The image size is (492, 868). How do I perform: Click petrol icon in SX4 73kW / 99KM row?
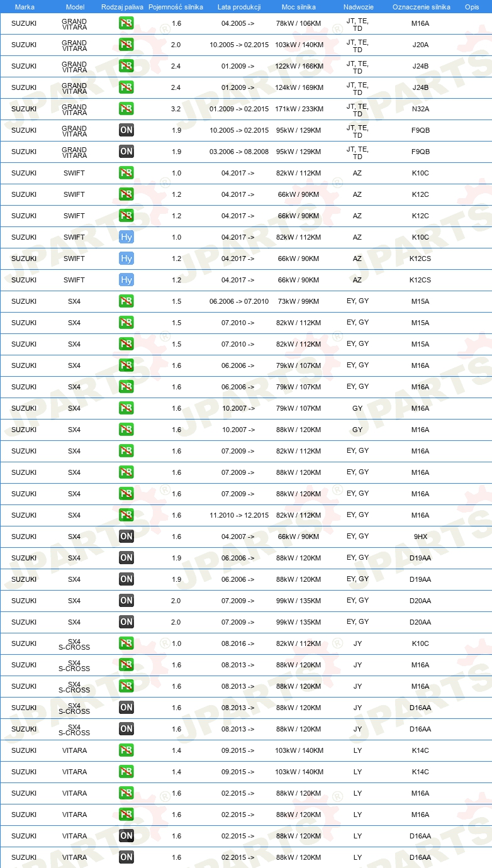pos(126,301)
